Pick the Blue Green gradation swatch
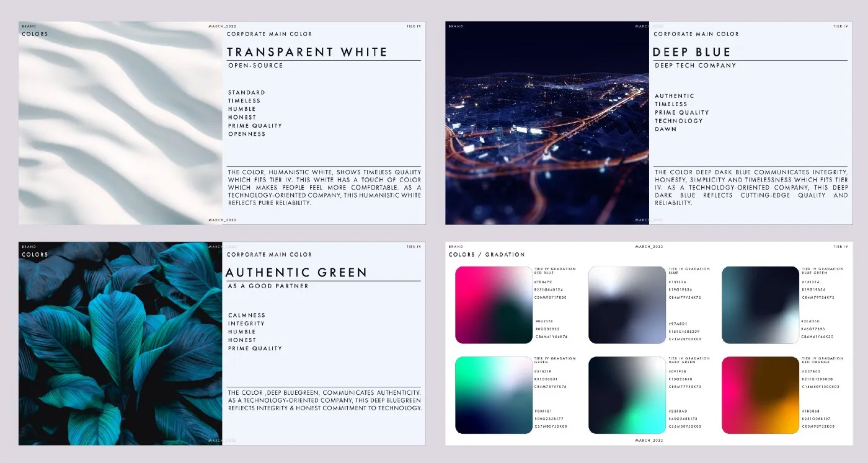 coord(761,305)
